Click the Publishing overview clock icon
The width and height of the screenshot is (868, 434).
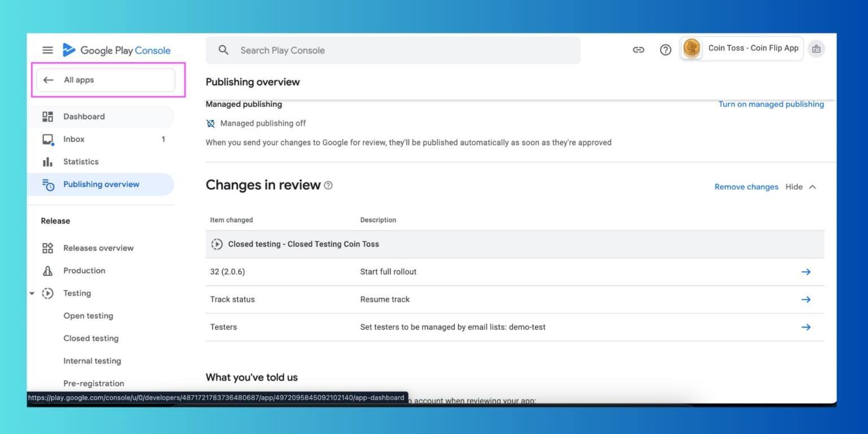[48, 185]
